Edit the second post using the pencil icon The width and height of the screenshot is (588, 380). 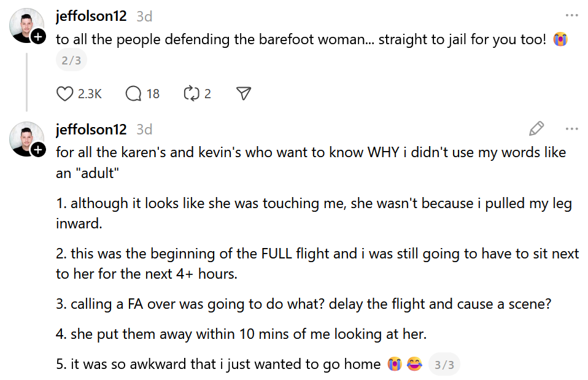click(x=536, y=129)
